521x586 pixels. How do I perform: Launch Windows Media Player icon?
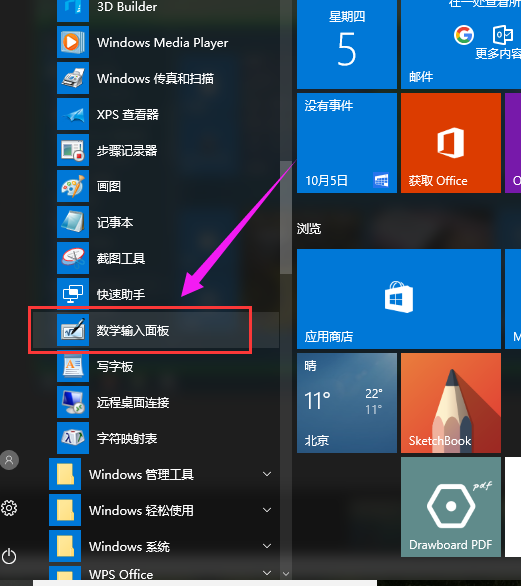[x=73, y=42]
